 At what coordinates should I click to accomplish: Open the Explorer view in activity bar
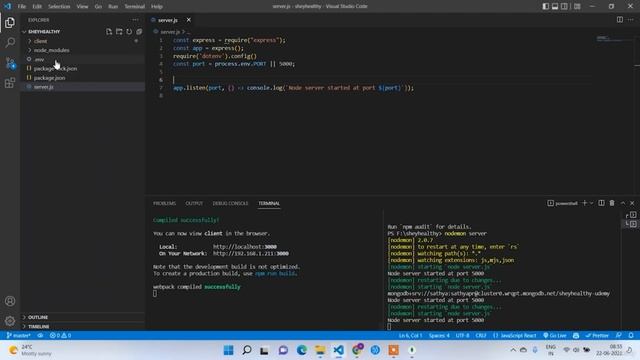(x=10, y=22)
